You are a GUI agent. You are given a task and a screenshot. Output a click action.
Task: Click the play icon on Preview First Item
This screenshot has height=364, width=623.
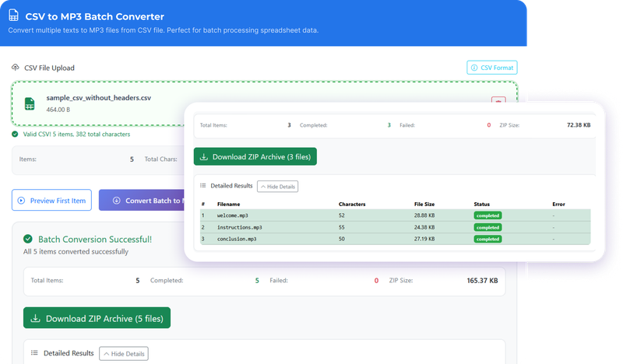21,201
